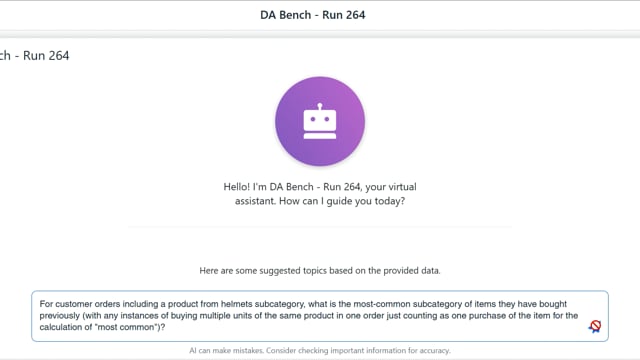Click the 'DA Bench - Run 264' header title
The image size is (640, 360).
coord(313,15)
